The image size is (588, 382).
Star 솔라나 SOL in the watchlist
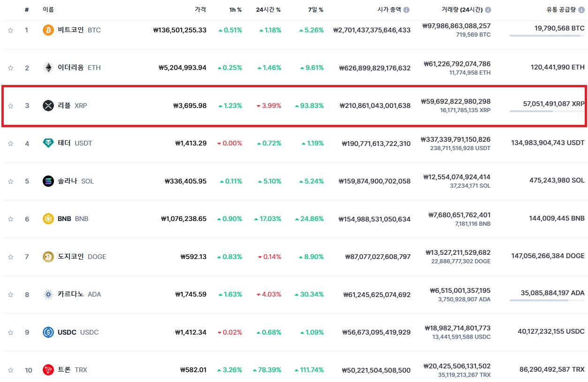tap(10, 181)
